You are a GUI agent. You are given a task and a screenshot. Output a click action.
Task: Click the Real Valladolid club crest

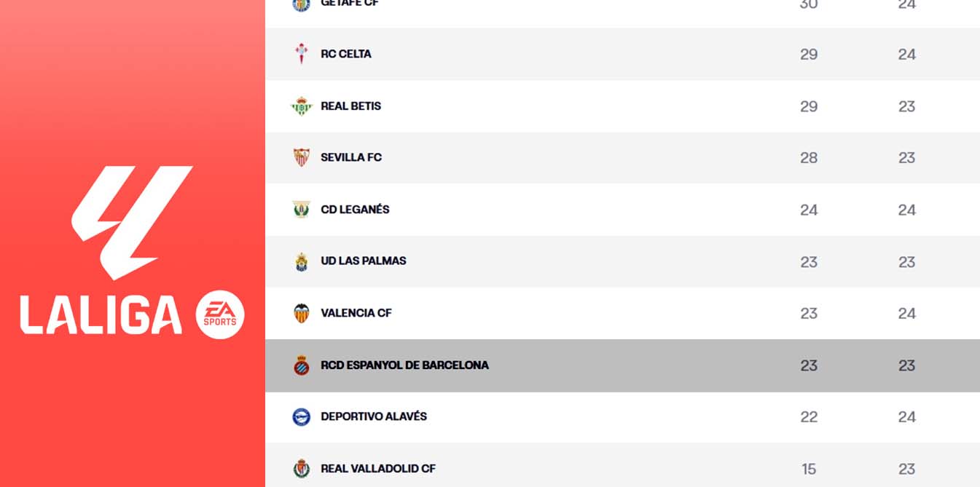301,469
